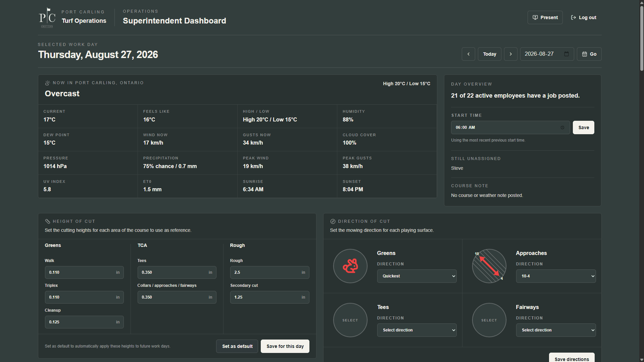Open the Fairways direction dropdown
The width and height of the screenshot is (644, 362).
point(556,330)
